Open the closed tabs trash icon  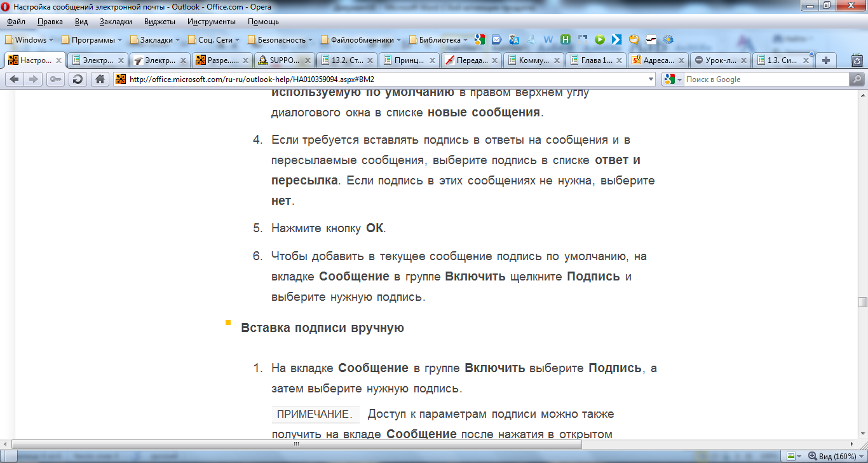tap(857, 60)
